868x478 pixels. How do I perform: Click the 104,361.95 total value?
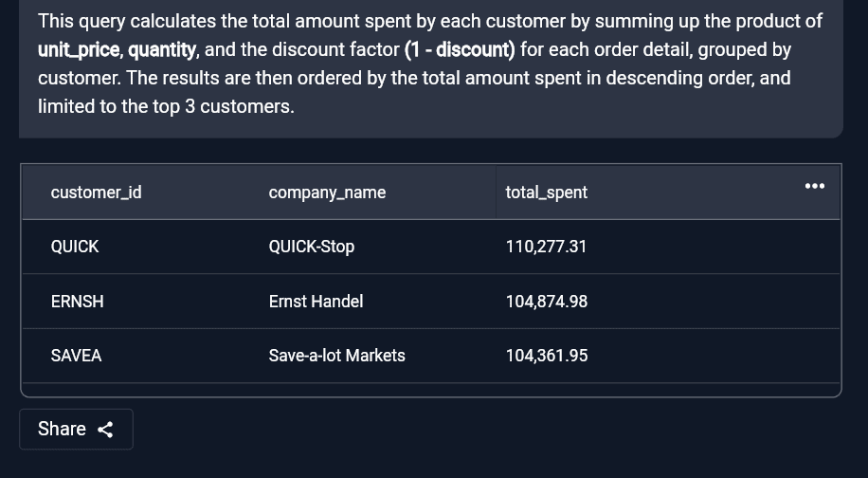click(546, 356)
